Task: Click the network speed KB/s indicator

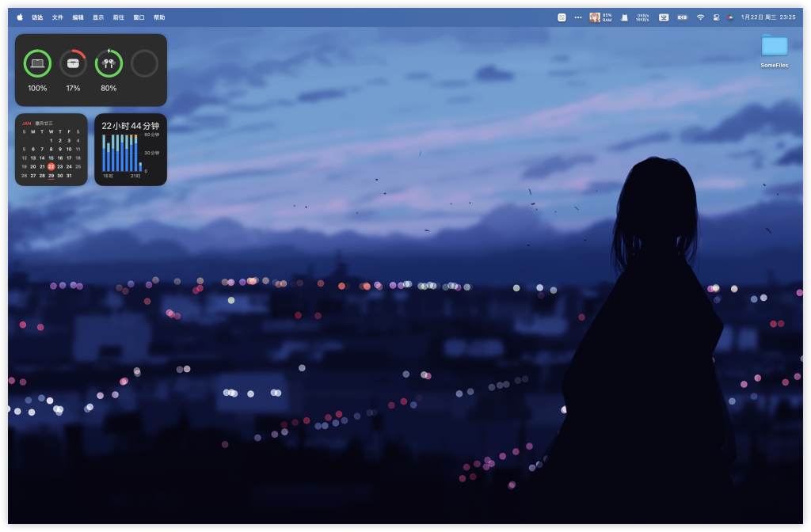Action: pyautogui.click(x=642, y=17)
